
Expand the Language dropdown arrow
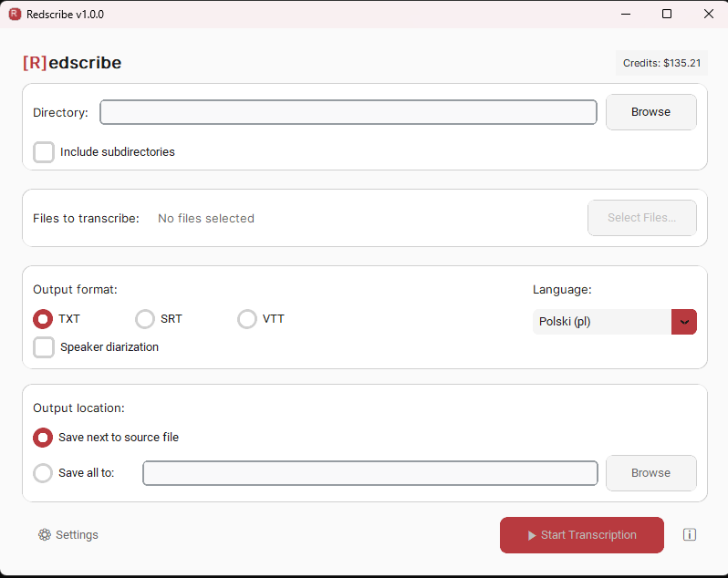tap(684, 322)
